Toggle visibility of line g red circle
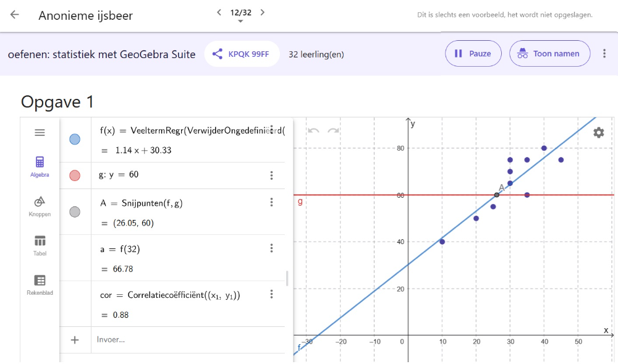The image size is (618, 364). pos(75,176)
